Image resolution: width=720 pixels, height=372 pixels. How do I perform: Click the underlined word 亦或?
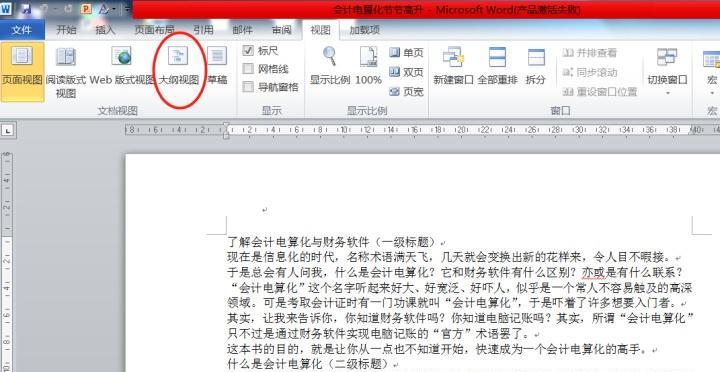595,272
